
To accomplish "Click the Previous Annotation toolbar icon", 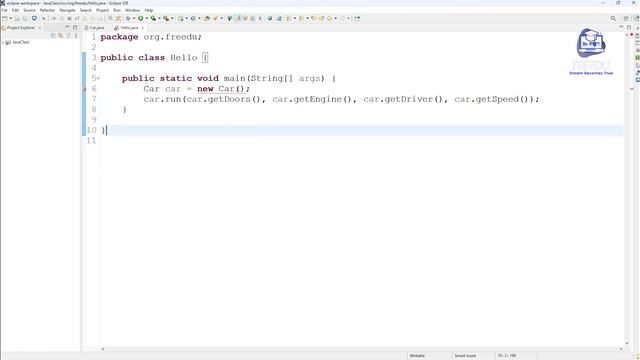I will point(301,18).
